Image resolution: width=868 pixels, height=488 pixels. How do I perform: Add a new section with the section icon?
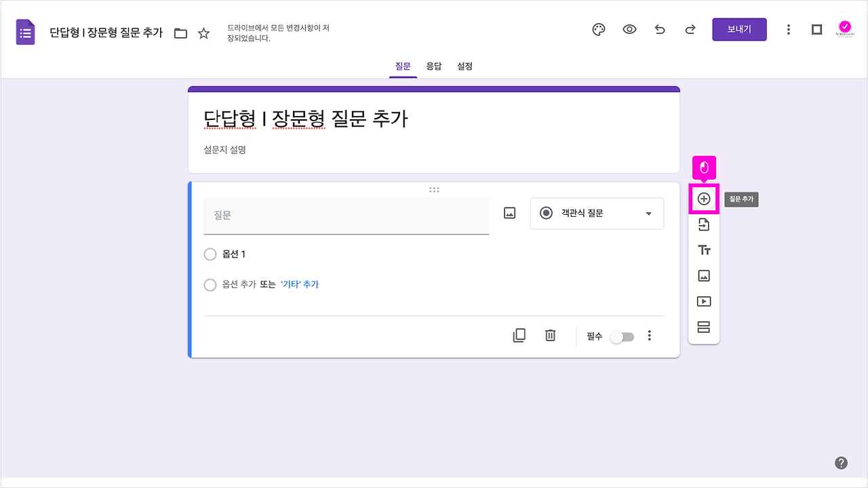pos(704,326)
